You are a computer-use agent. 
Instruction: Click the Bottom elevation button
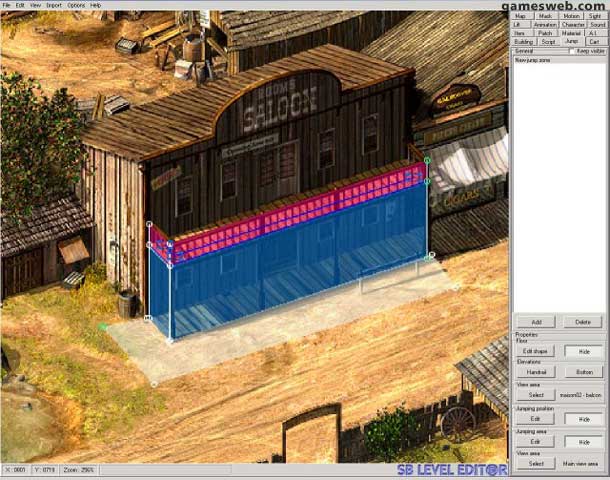point(583,372)
